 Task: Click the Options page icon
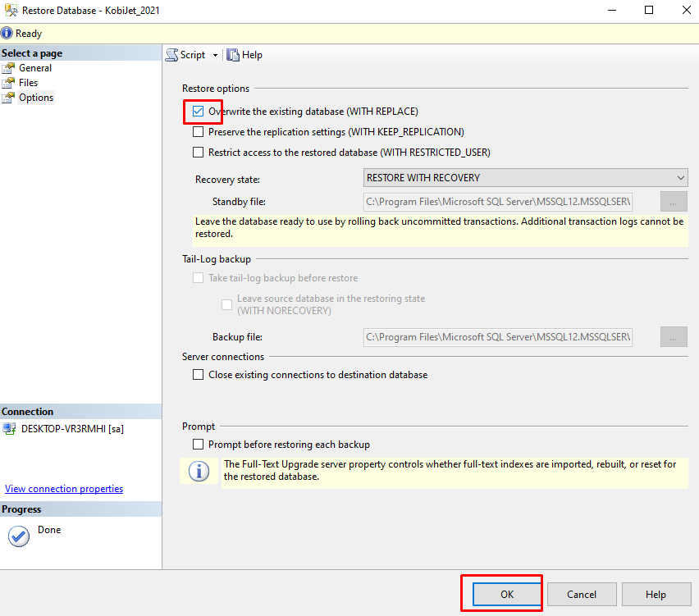8,97
